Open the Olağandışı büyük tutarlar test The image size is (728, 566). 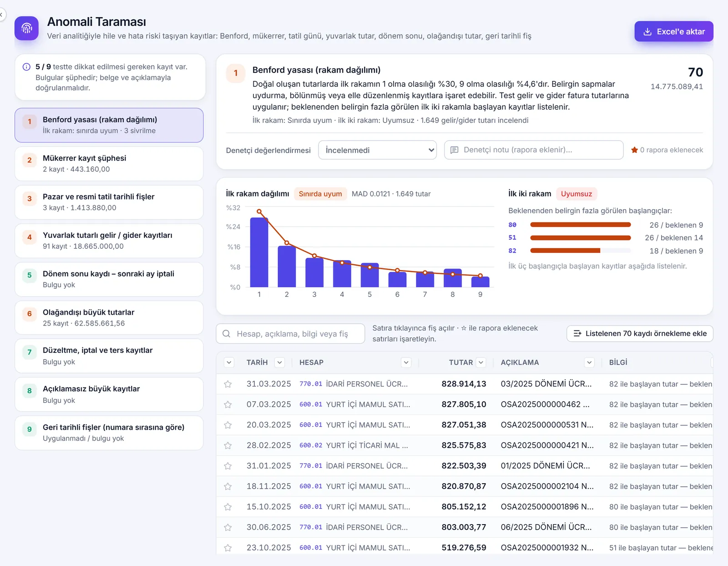point(109,318)
